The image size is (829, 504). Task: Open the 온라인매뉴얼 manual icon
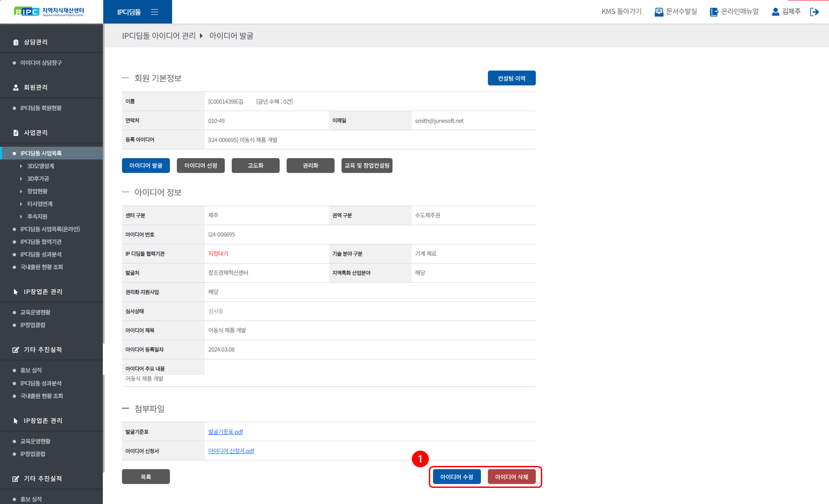[714, 12]
